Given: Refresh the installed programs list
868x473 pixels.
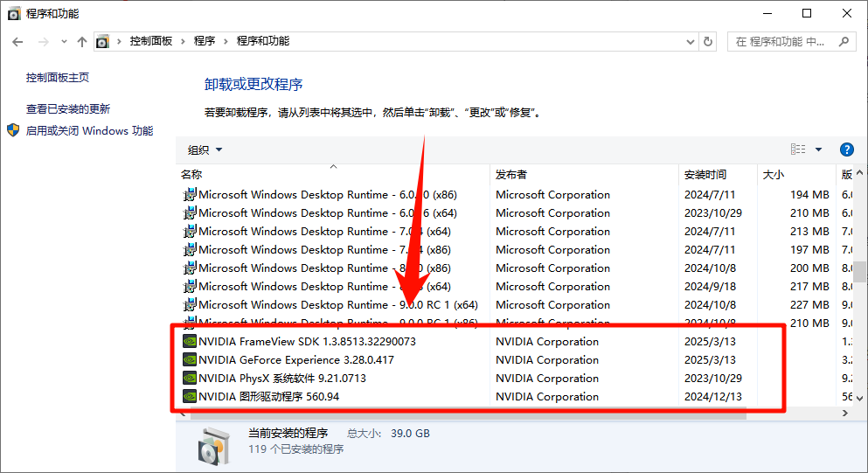Looking at the screenshot, I should pos(708,41).
